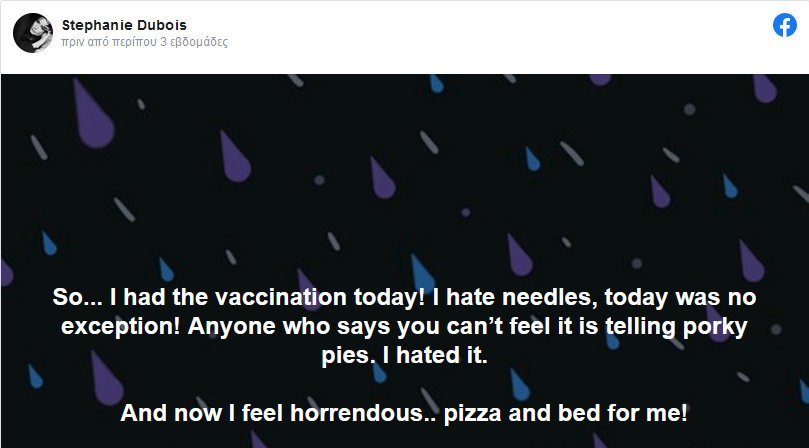Click the word "exception!" in the post
Viewport: 809px width, 448px height.
point(121,327)
